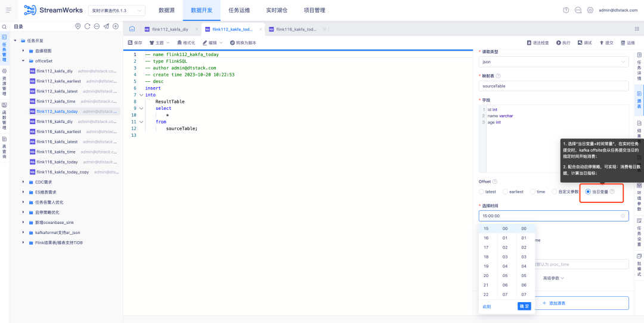This screenshot has height=323, width=644.
Task: Open the tab list icon at far right
Action: point(637,29)
